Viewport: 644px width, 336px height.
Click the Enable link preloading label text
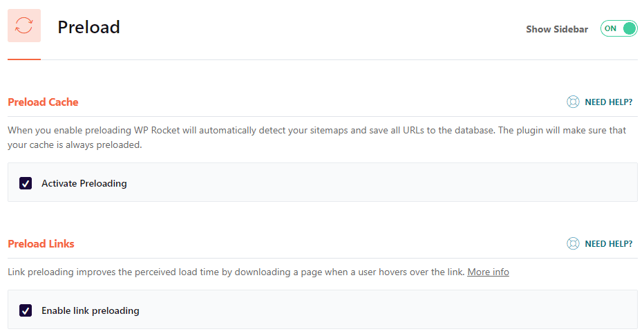pos(91,311)
